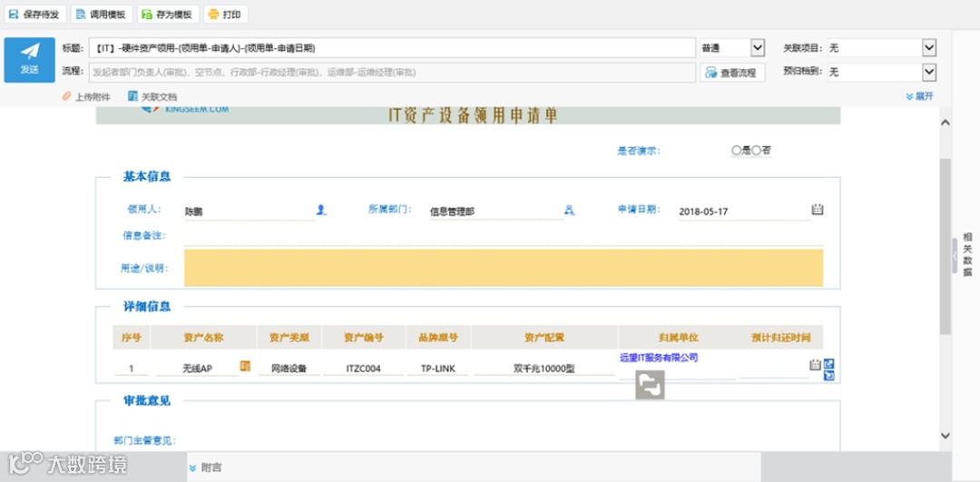Click the document icon for 关联文档

(x=132, y=96)
